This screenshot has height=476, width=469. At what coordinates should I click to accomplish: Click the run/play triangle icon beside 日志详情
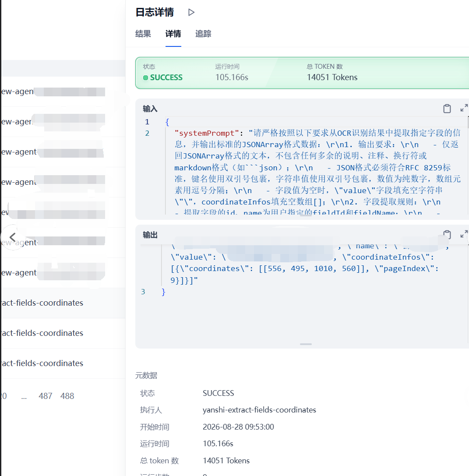tap(191, 12)
